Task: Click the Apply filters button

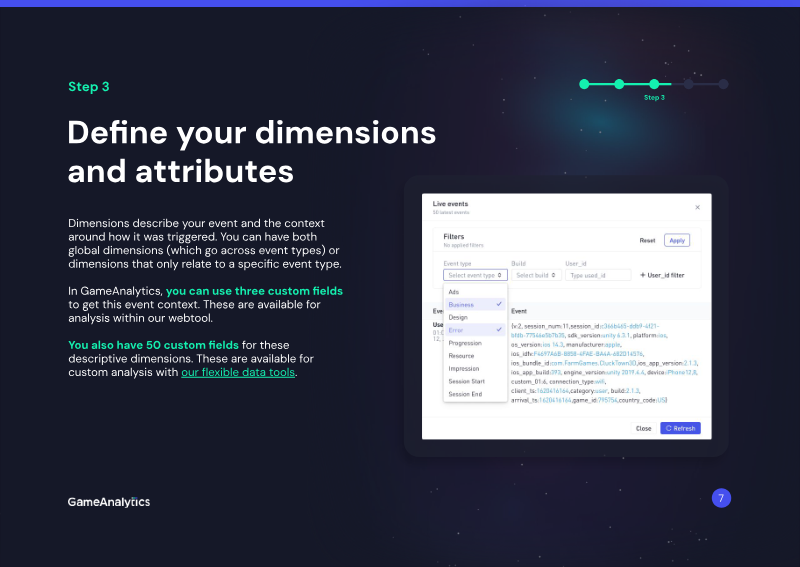Action: click(677, 240)
